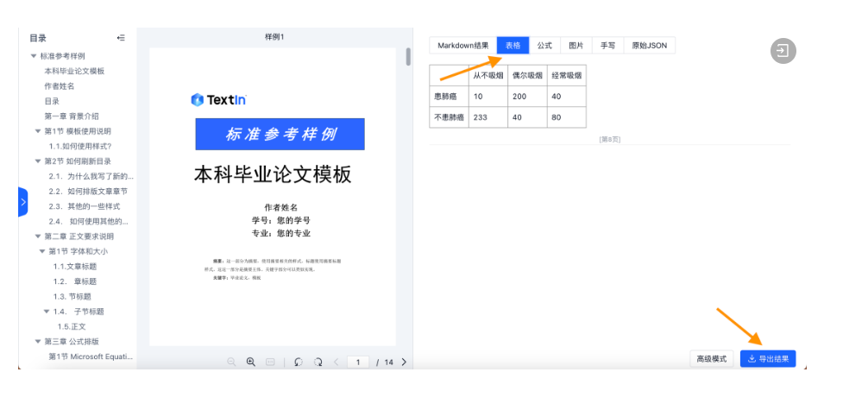Click the table cell showing 10
The width and height of the screenshot is (868, 410).
pos(488,97)
